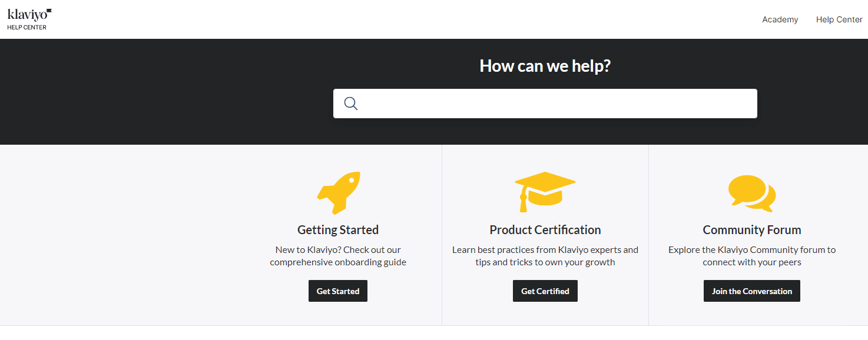Screen dimensions: 868x340
Task: Click the small flag mark on Klaviyo logo
Action: pyautogui.click(x=49, y=11)
